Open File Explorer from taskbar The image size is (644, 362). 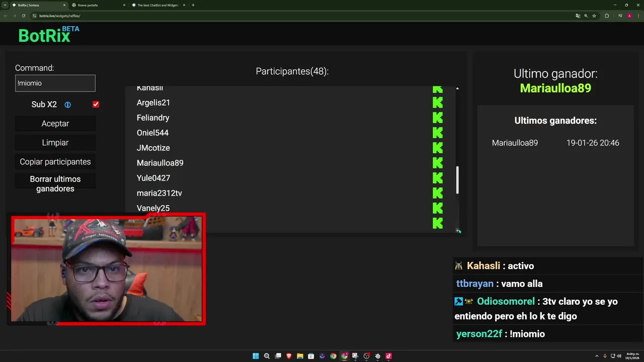(x=300, y=356)
